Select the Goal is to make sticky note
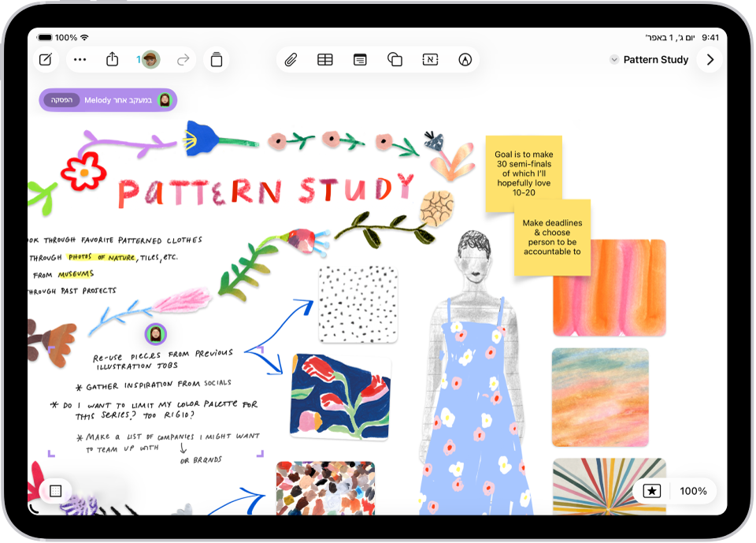Viewport: 756px width, 543px height. pos(524,168)
